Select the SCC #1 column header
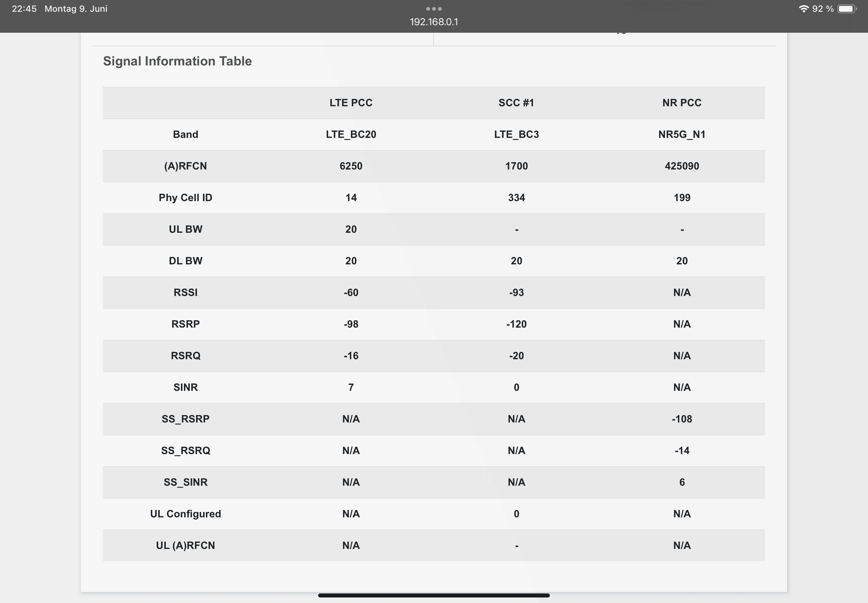The height and width of the screenshot is (603, 868). [x=516, y=103]
